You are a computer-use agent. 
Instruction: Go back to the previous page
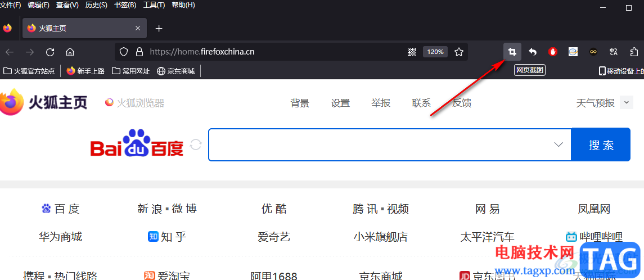[10, 52]
